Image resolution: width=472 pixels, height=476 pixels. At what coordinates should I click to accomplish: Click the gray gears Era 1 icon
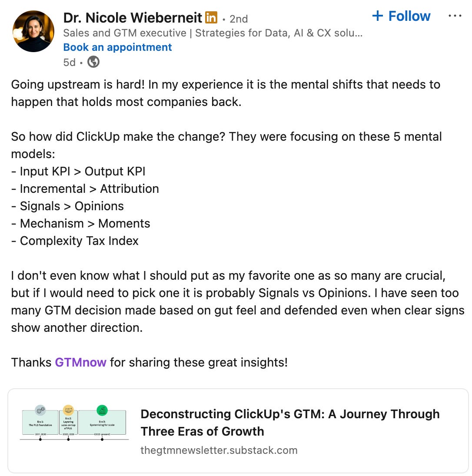pyautogui.click(x=40, y=410)
